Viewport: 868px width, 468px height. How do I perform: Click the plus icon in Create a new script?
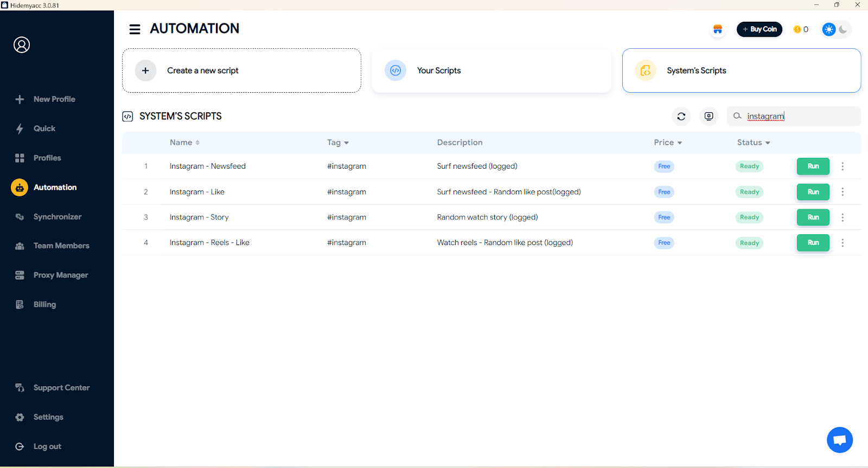coord(145,70)
